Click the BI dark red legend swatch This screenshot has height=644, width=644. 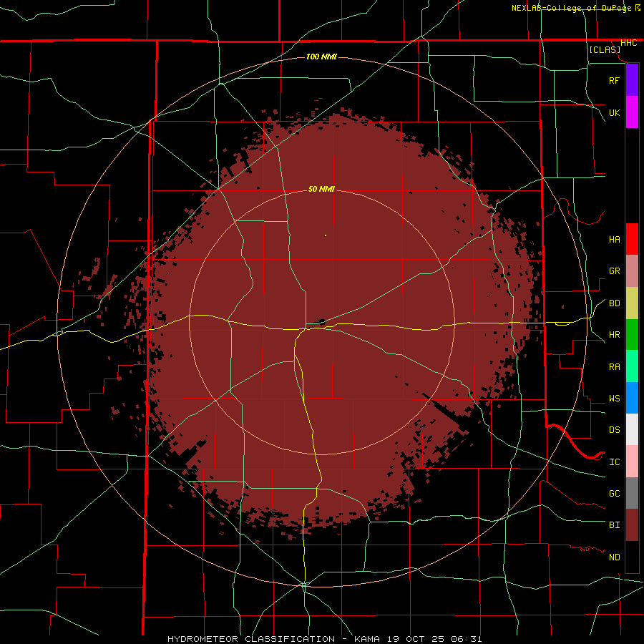(x=632, y=525)
